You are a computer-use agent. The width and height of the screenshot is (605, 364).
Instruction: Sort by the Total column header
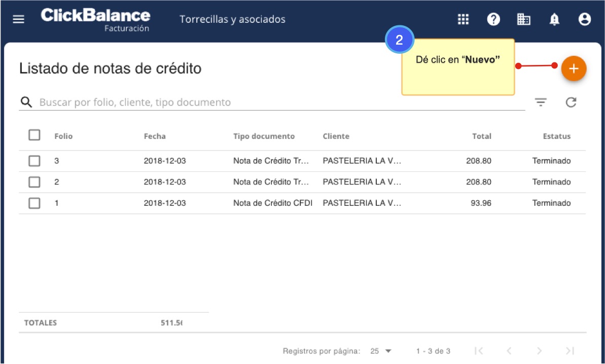point(481,136)
